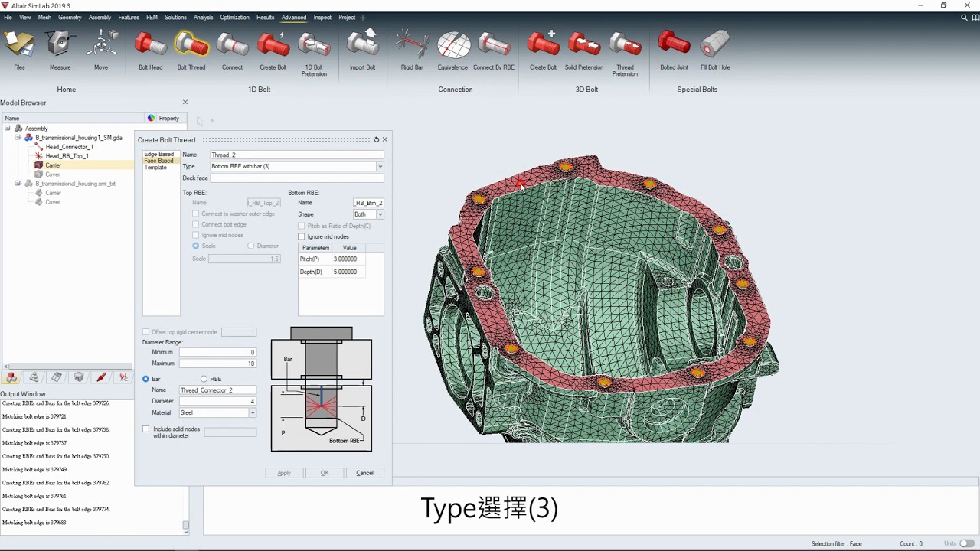This screenshot has width=980, height=551.
Task: Switch to the red pin Model Browser tab
Action: 101,377
